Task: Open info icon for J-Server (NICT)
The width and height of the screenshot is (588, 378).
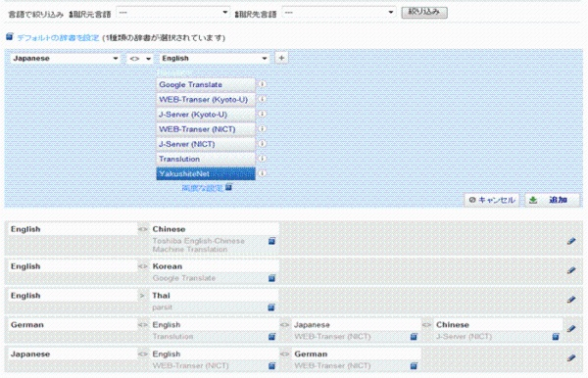Action: (263, 144)
